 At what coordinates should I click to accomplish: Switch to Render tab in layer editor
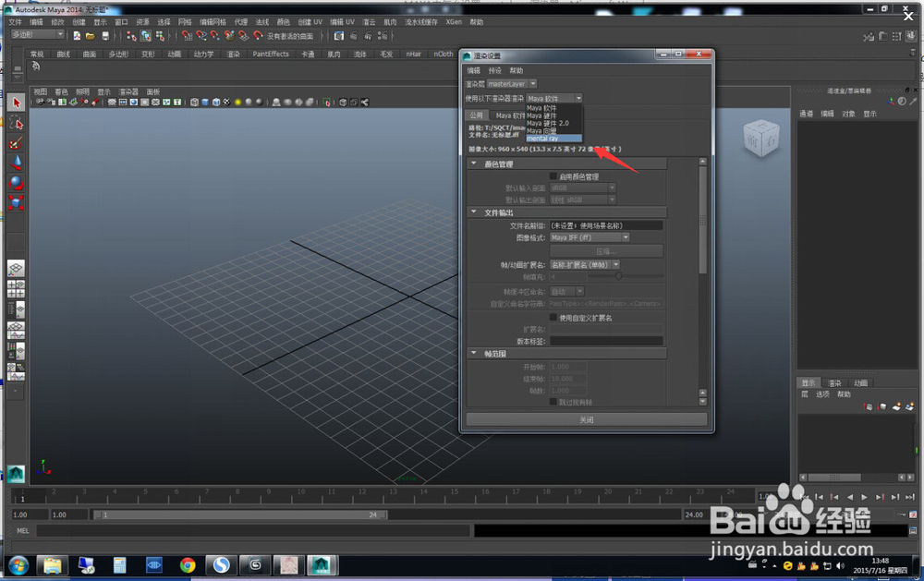click(x=834, y=383)
